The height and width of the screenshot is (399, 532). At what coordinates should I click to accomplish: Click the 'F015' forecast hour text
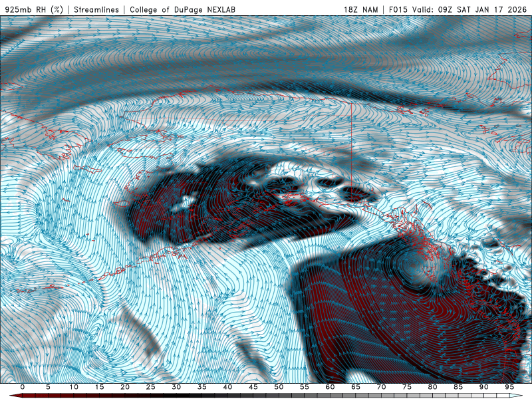(398, 9)
